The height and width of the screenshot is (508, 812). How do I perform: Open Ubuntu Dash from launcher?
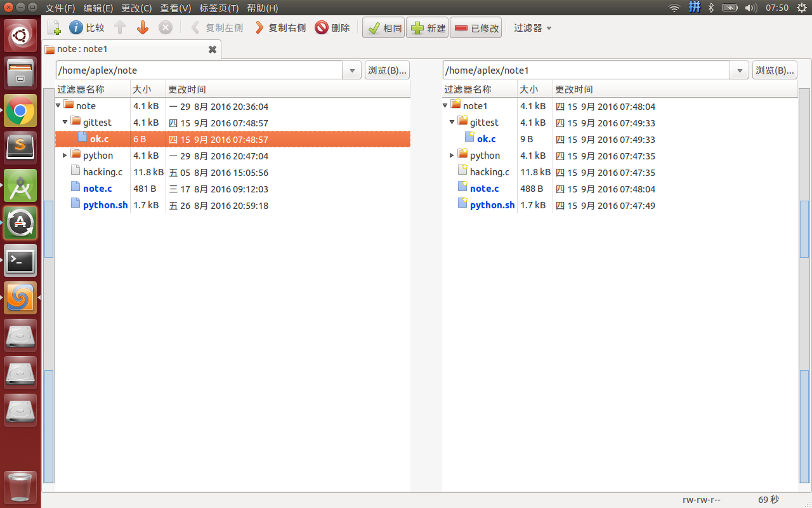click(x=21, y=36)
